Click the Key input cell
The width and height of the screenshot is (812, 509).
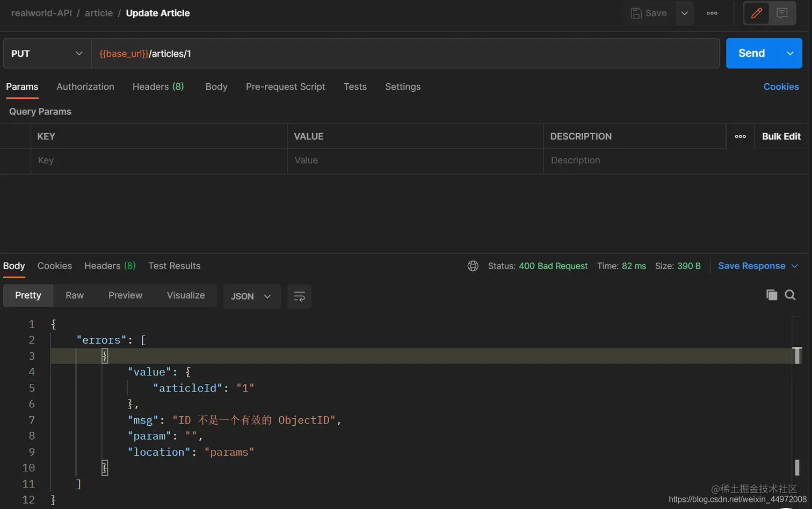[159, 161]
